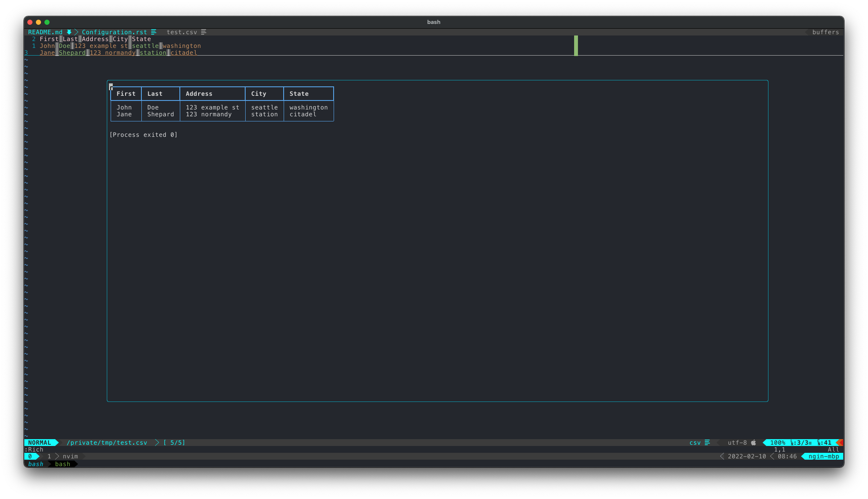Click the red warning arrow at statusline end
Viewport: 868px width, 499px height.
[840, 443]
